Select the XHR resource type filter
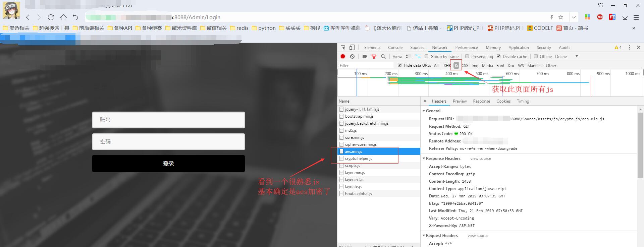 point(447,65)
